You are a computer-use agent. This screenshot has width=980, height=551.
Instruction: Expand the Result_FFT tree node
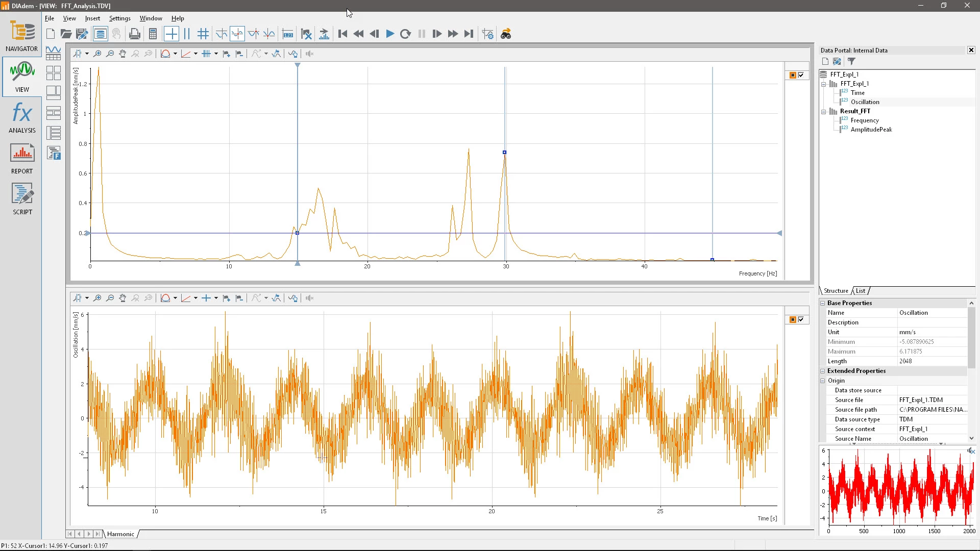point(823,110)
